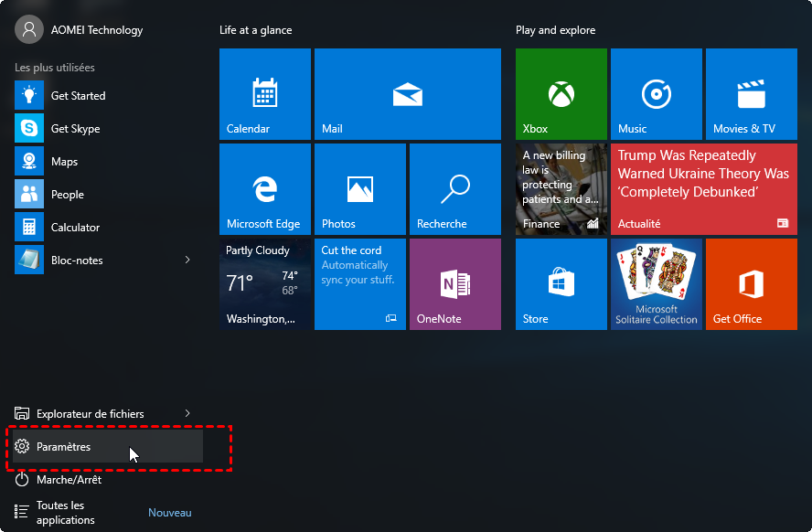This screenshot has height=532, width=812.
Task: Open the Xbox tile
Action: [561, 94]
